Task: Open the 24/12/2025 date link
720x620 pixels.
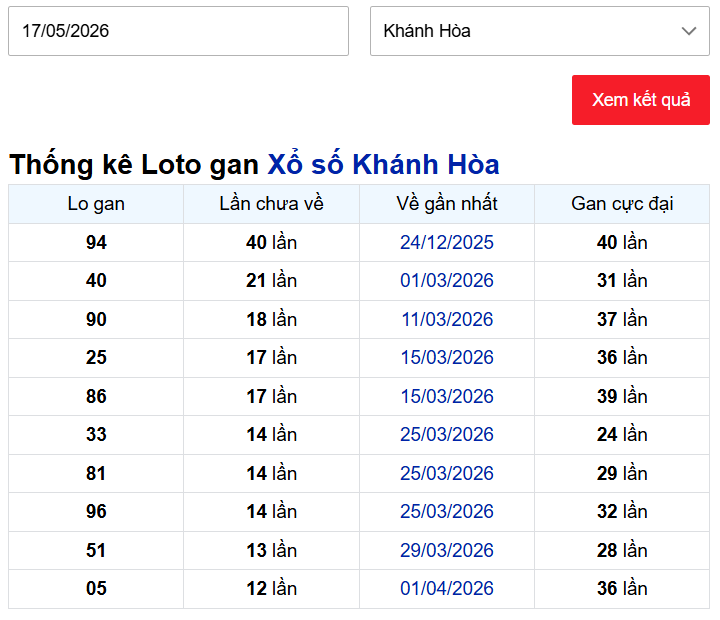Action: [447, 242]
